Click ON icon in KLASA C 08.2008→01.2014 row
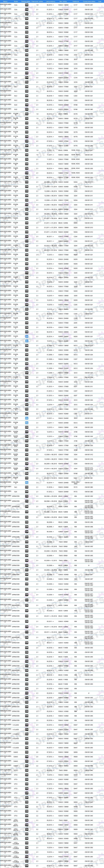This screenshot has height=868, width=104. (27, 182)
